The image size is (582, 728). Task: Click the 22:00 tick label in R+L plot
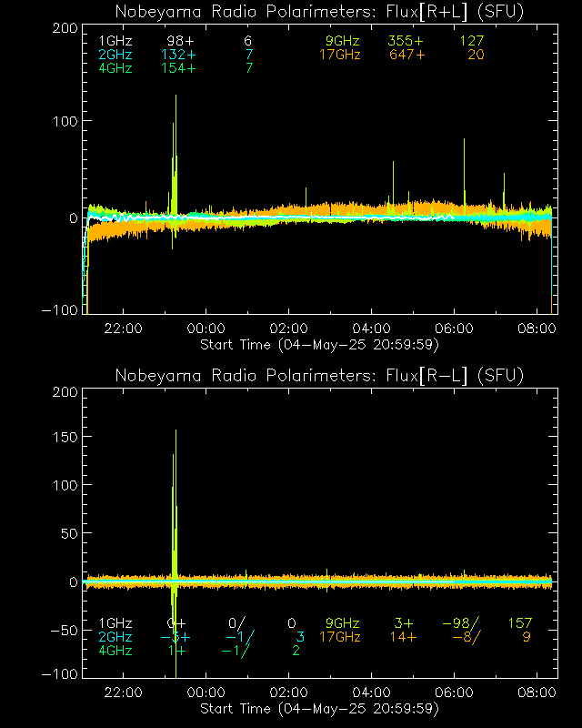pos(123,329)
